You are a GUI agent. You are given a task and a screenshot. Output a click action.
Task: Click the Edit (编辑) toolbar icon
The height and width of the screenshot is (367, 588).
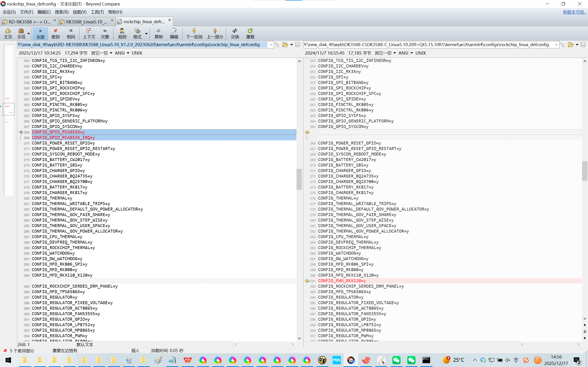174,33
